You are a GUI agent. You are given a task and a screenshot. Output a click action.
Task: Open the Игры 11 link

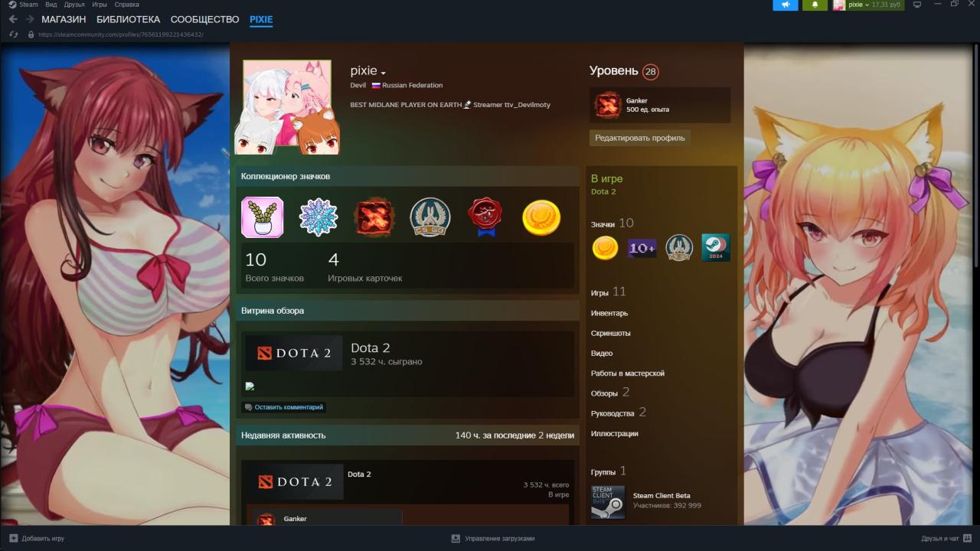[609, 292]
